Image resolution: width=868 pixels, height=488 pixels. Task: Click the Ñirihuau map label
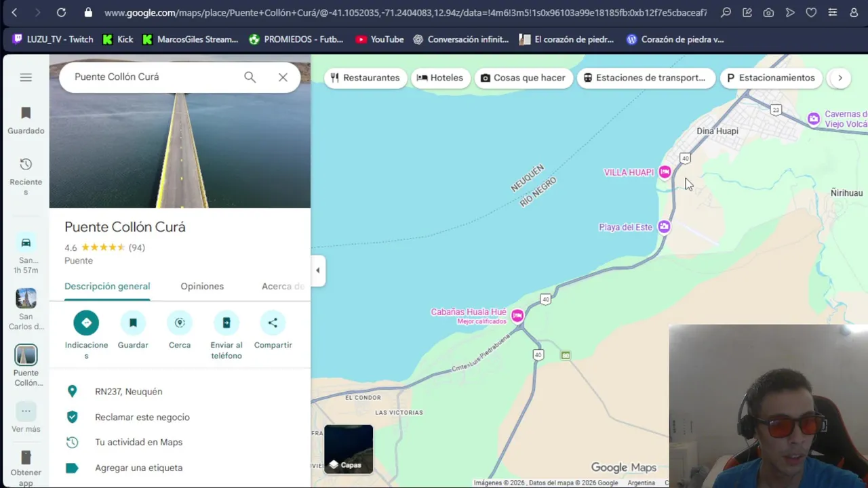(847, 193)
